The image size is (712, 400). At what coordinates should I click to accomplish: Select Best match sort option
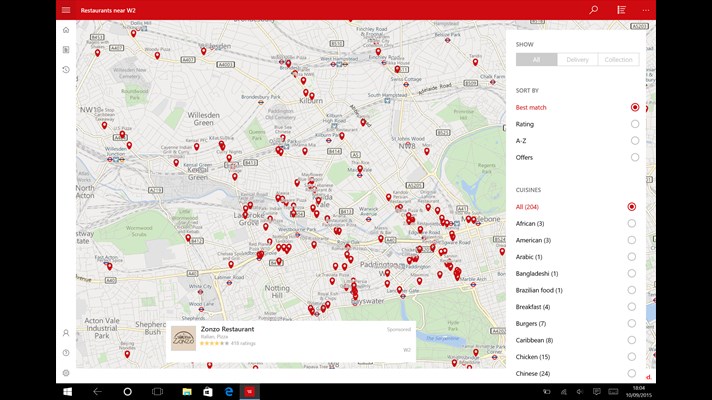578,108
